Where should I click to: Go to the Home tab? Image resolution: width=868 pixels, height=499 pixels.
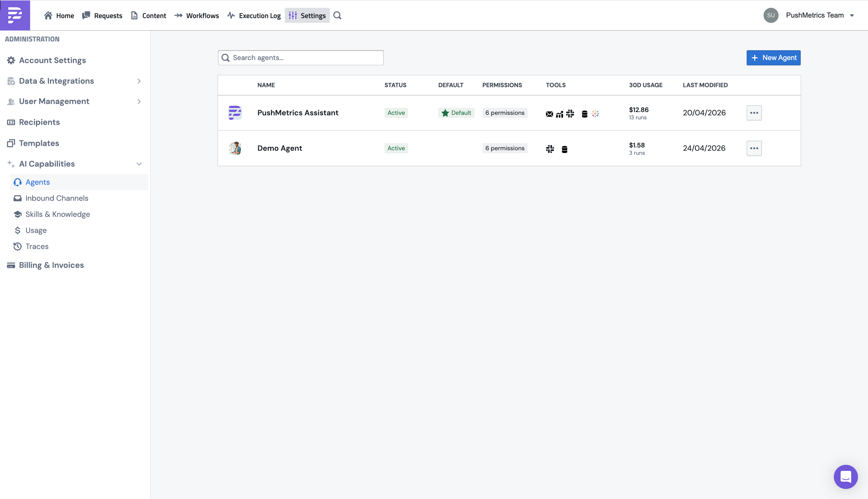coord(59,15)
